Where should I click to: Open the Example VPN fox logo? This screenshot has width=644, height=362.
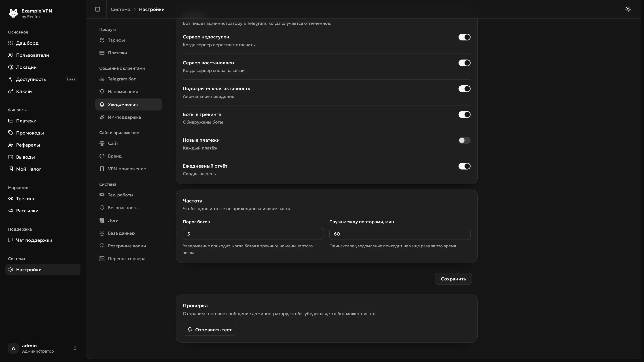pos(13,13)
